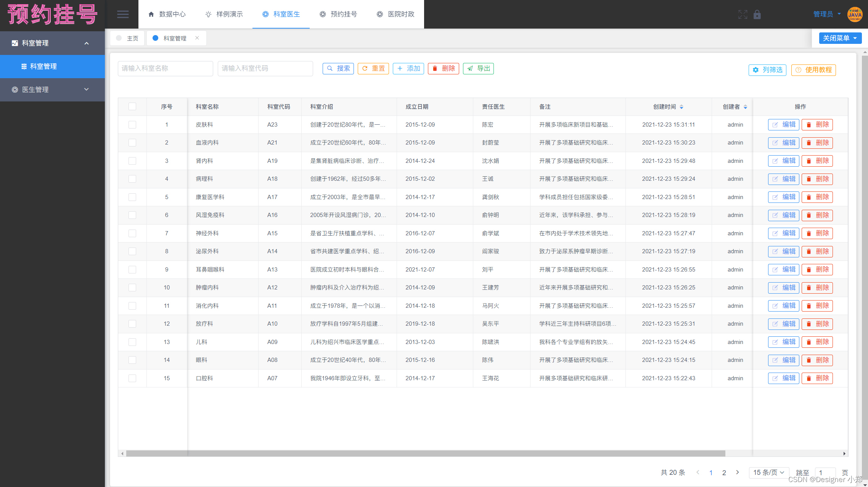Screen dimensions: 868x487
Task: Click the 医生管理 sidebar icon
Action: click(15, 90)
